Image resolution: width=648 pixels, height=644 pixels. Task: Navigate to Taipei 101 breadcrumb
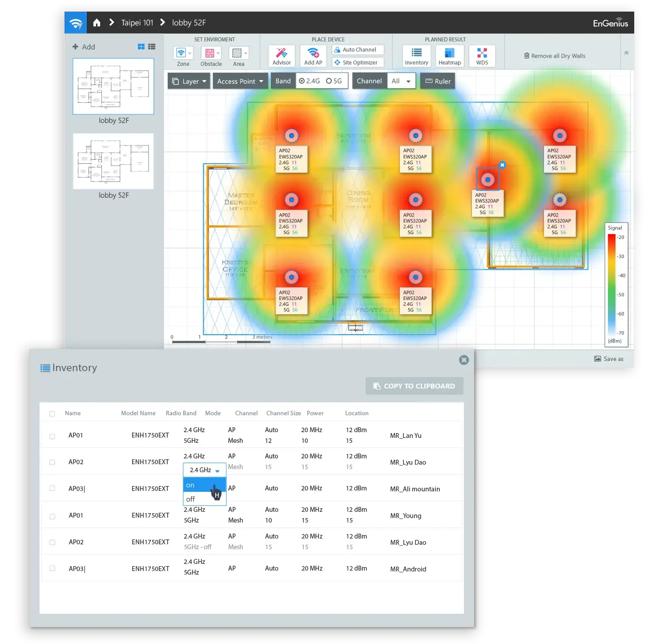coord(137,23)
